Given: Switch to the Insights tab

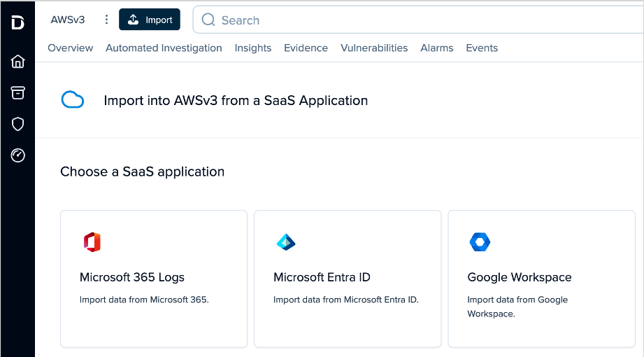Looking at the screenshot, I should (253, 48).
